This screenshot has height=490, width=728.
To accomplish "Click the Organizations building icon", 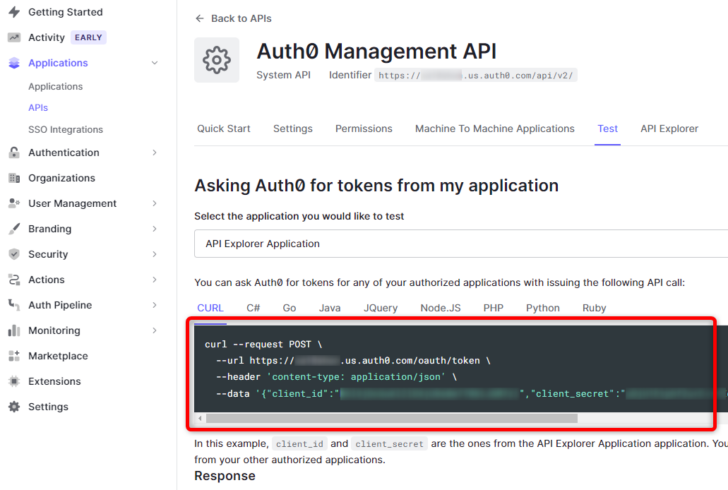I will click(x=14, y=178).
